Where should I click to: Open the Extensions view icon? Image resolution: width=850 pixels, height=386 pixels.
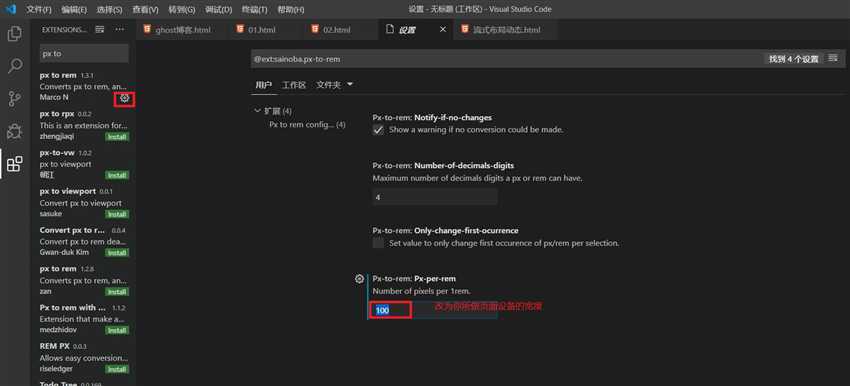pos(15,164)
